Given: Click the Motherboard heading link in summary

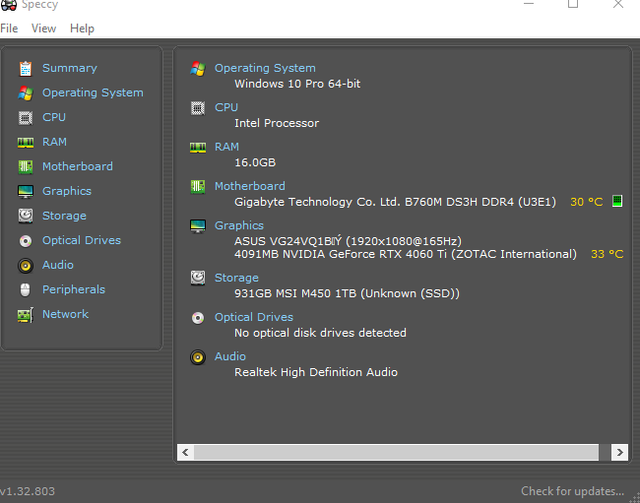Looking at the screenshot, I should (x=250, y=186).
